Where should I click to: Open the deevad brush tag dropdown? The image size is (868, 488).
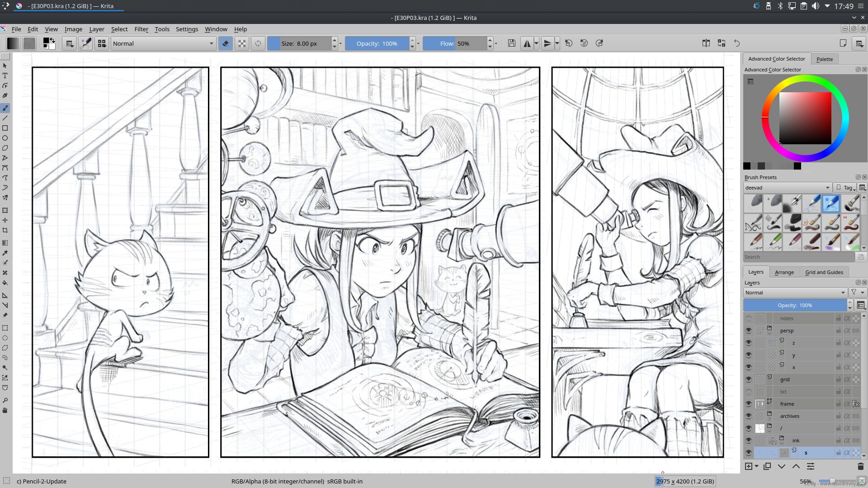[787, 188]
